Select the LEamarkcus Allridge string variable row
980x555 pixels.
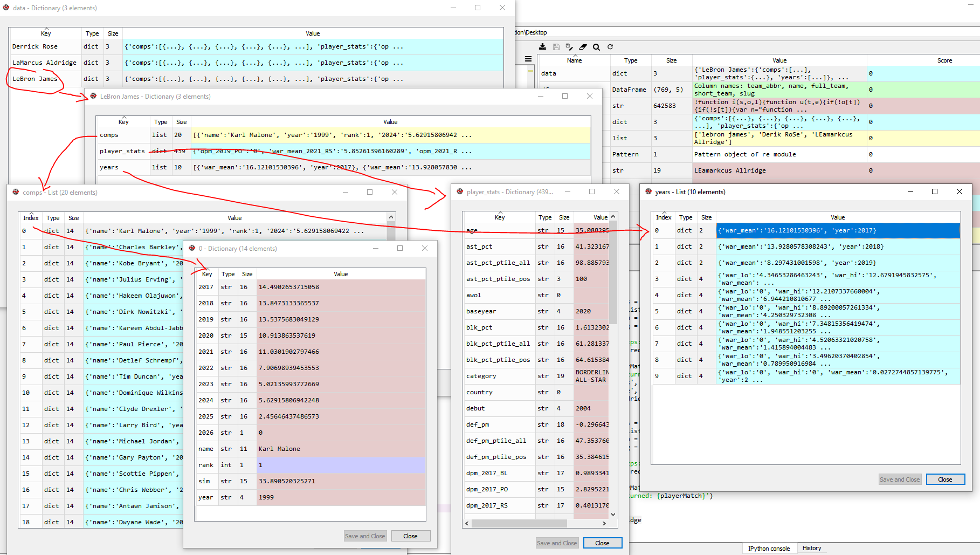(x=758, y=170)
